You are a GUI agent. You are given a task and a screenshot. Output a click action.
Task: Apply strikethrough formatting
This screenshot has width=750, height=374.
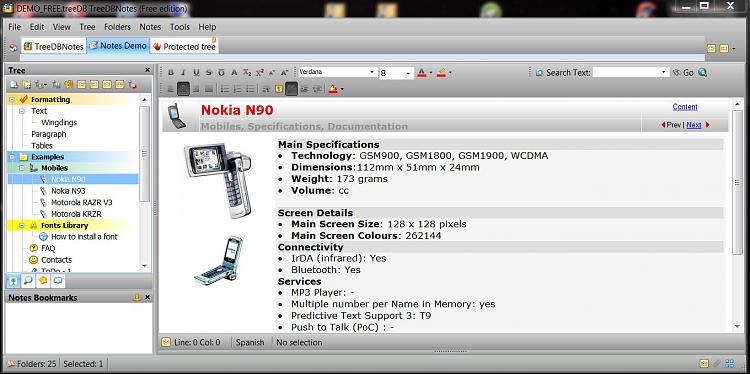point(209,73)
